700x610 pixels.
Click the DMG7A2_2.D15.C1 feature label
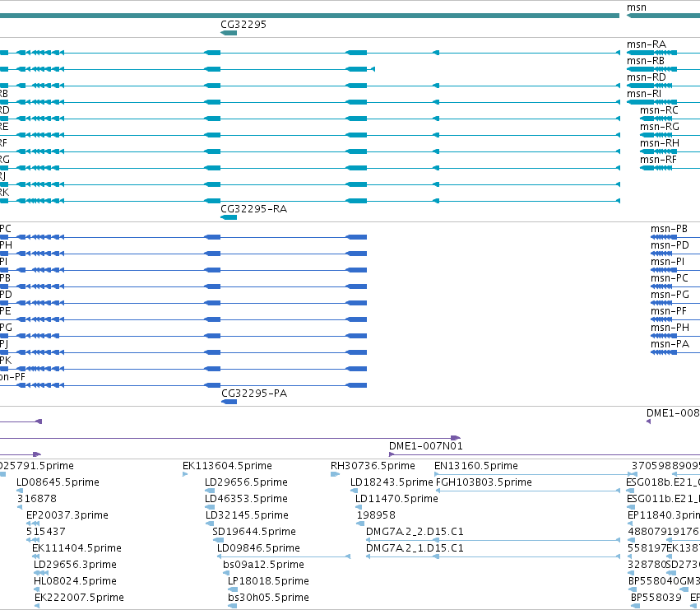415,532
